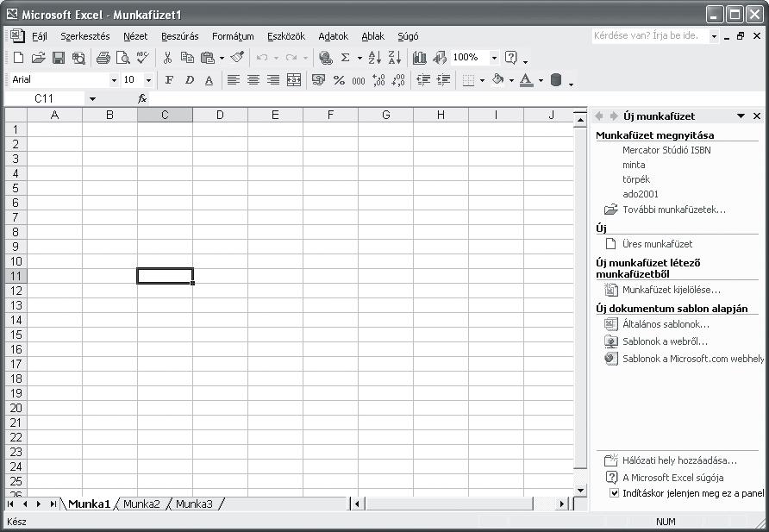
Task: Click the 'Kérdése van? Írja be ide.' box
Action: [x=651, y=36]
